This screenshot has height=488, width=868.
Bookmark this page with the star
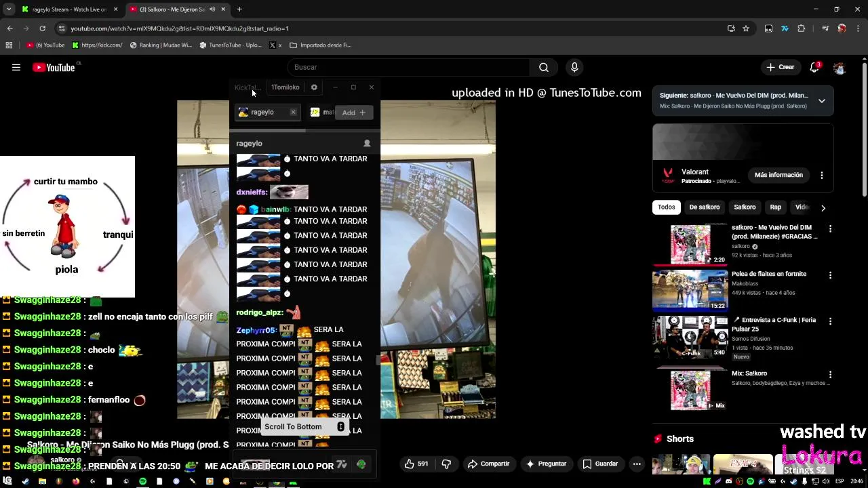pyautogui.click(x=746, y=28)
